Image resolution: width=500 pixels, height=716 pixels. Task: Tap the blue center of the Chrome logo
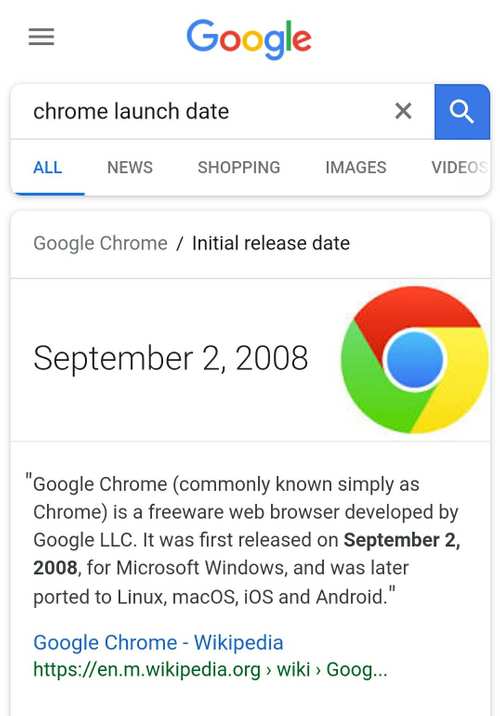[415, 360]
